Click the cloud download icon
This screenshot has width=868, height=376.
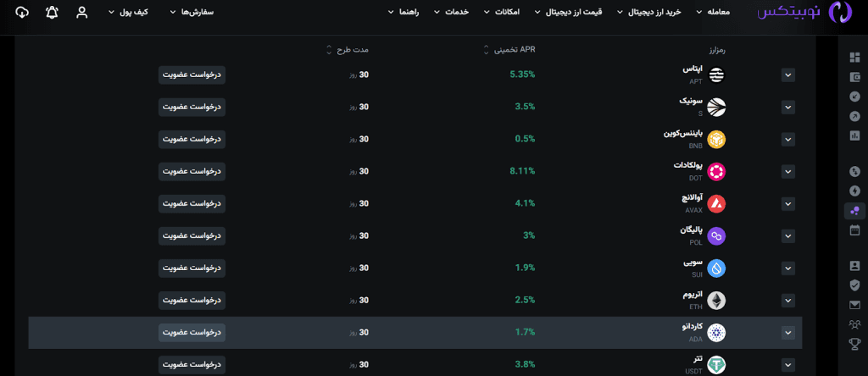22,13
